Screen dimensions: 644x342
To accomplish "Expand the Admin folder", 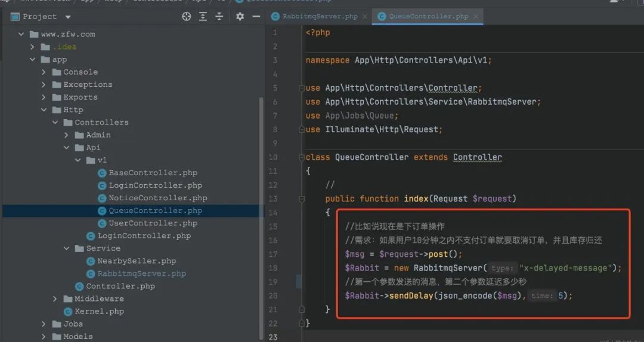I will pyautogui.click(x=66, y=135).
